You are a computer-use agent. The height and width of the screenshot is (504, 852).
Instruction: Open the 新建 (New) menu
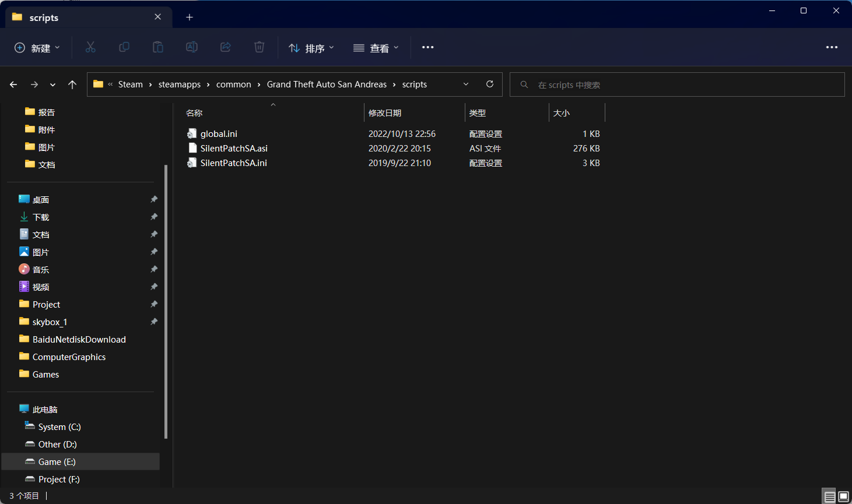pyautogui.click(x=37, y=48)
